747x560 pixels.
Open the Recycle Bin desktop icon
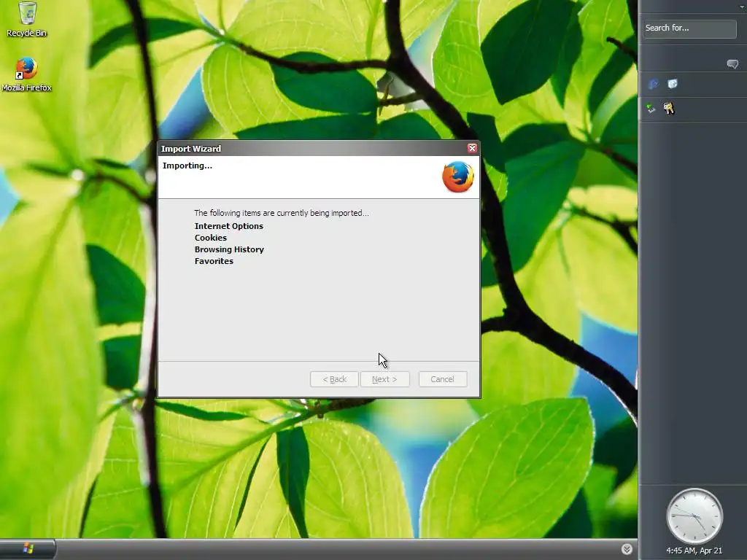(27, 19)
